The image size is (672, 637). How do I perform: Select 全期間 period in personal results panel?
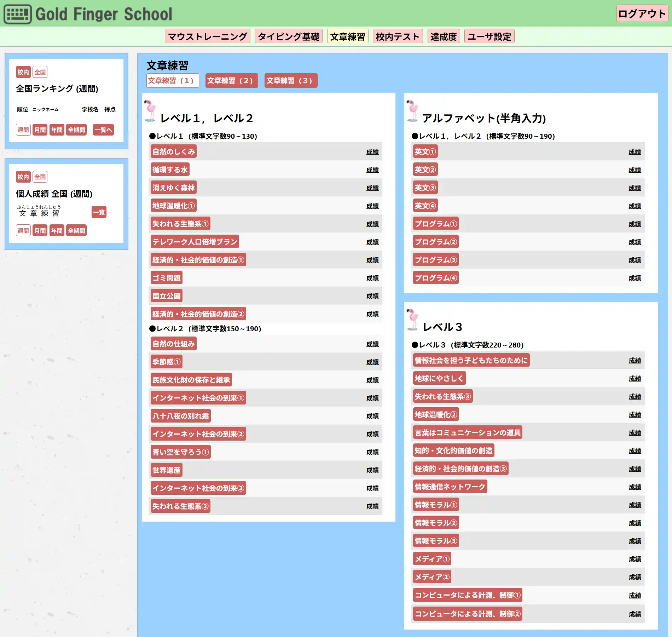[76, 231]
